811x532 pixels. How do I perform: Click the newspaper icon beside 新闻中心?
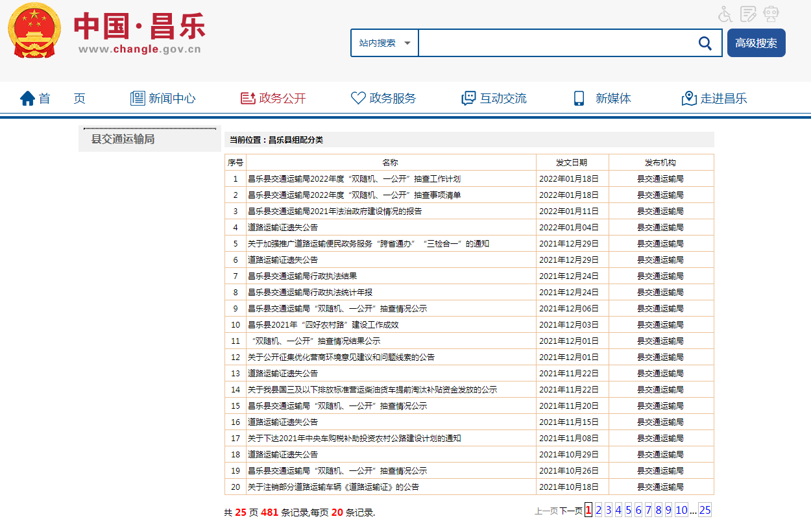click(138, 99)
